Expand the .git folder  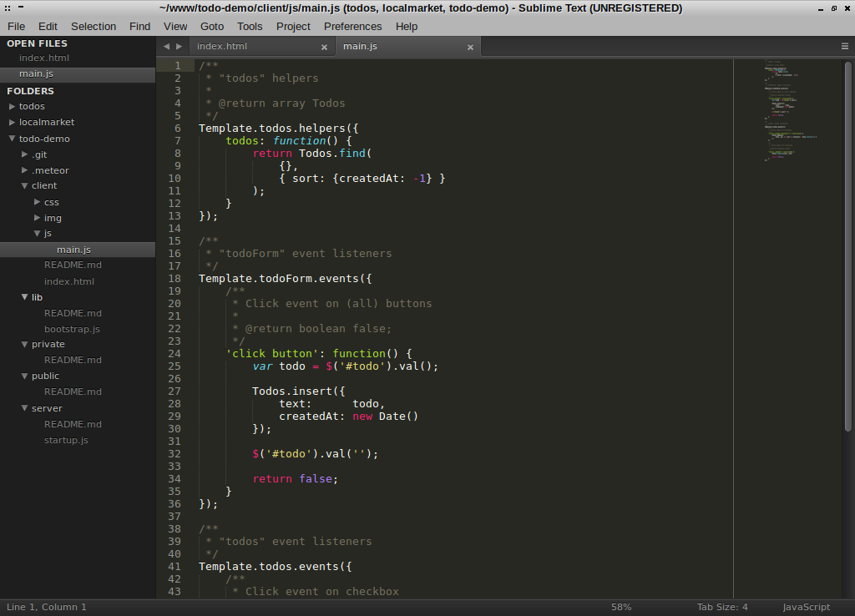[24, 154]
